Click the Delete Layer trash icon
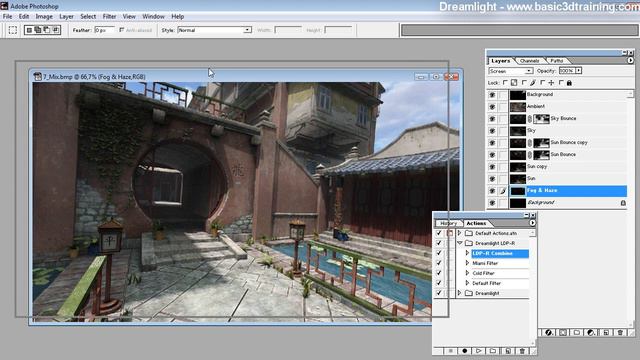Viewport: 640px width, 360px height. pos(620,333)
